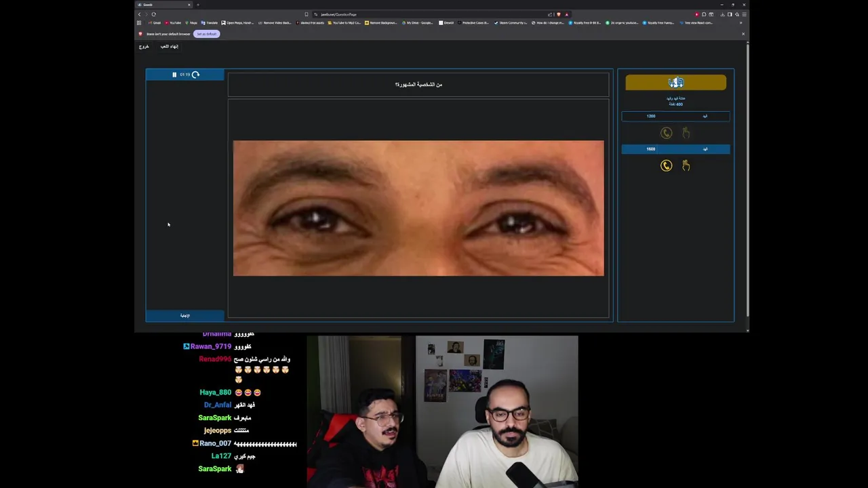Select the Gowdb browser tab
The image size is (868, 488).
coord(165,5)
